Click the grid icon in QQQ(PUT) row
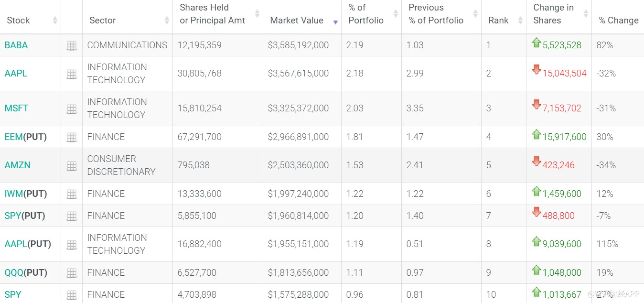 point(72,273)
